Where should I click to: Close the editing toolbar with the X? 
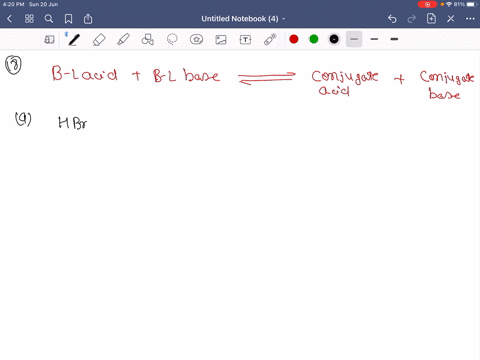coord(451,19)
